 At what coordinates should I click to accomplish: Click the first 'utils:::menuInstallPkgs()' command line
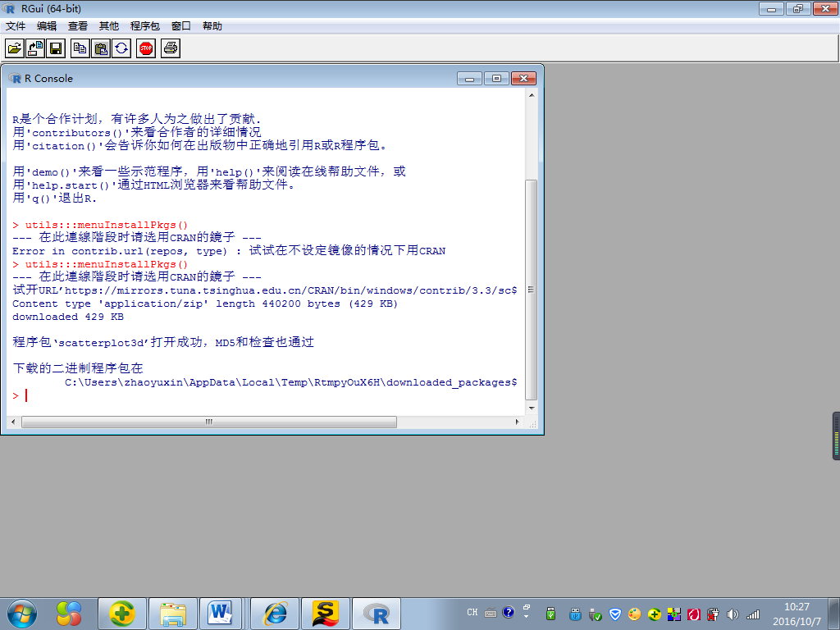click(x=100, y=225)
